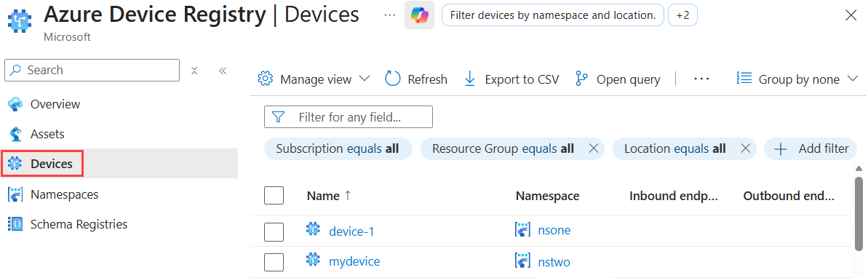The image size is (868, 278).
Task: Clear the sidebar search with X icon
Action: [x=194, y=71]
